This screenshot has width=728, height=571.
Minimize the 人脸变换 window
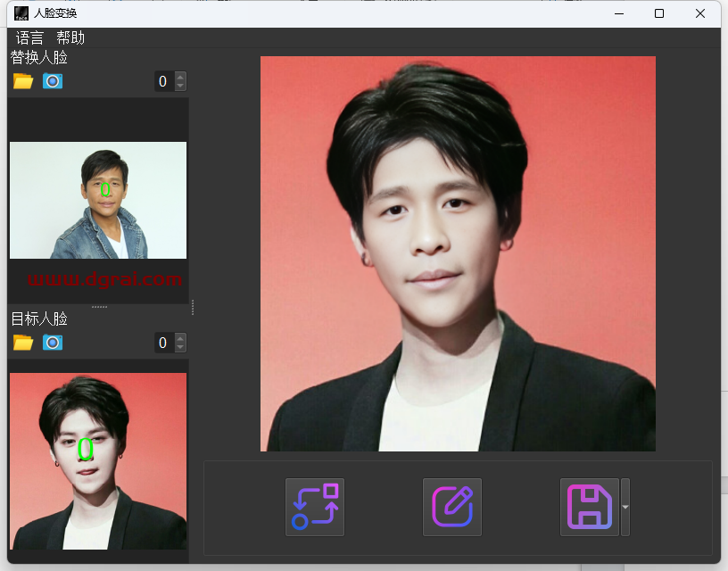pyautogui.click(x=619, y=13)
